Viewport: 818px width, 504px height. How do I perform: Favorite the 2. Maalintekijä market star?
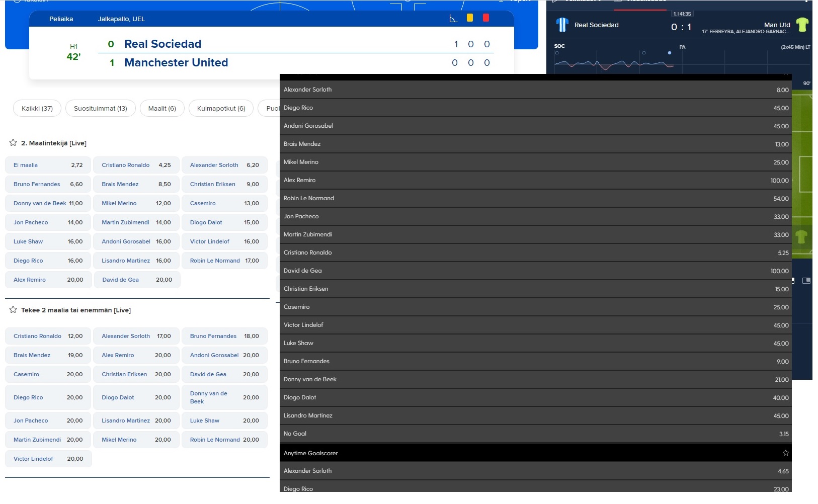[x=13, y=143]
